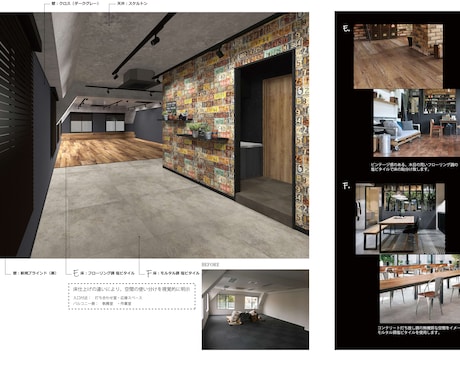Click the white caption under the pallet sofa photo
This screenshot has width=460, height=380.
pos(415,167)
